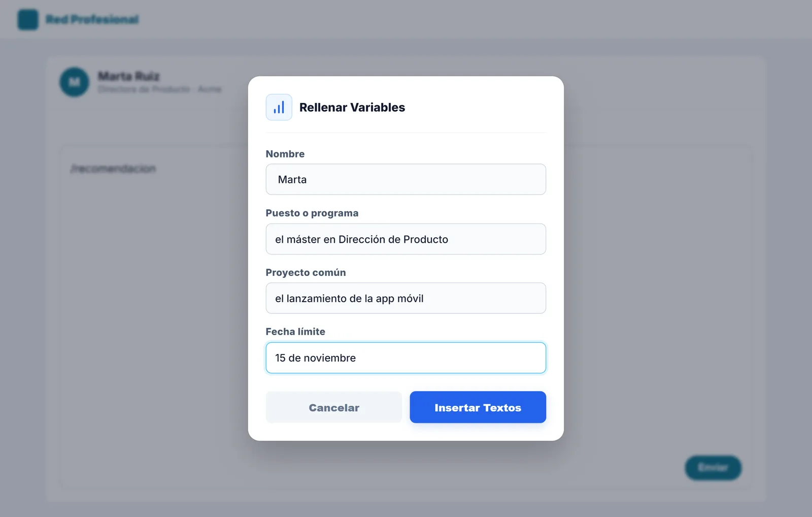Select the Proyecto común text field

tap(405, 298)
